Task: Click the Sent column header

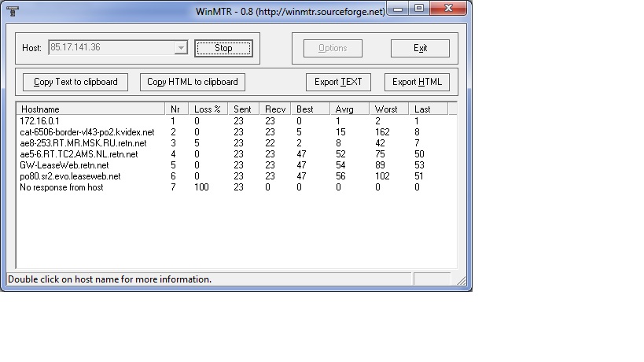Action: tap(243, 109)
